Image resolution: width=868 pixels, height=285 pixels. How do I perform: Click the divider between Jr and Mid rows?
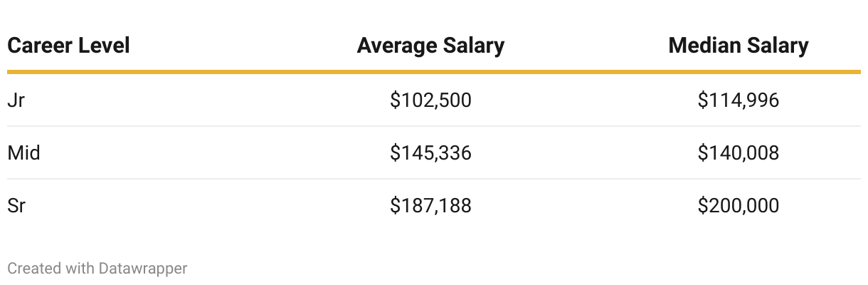coord(434,126)
